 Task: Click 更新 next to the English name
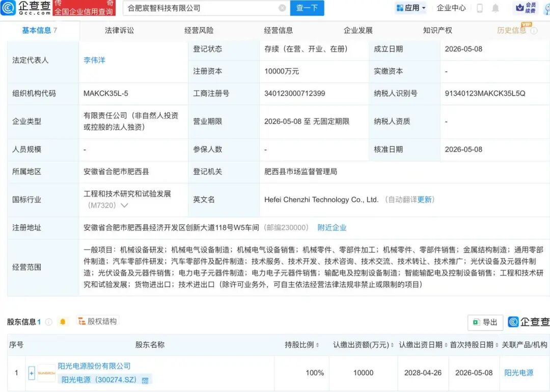pos(424,200)
